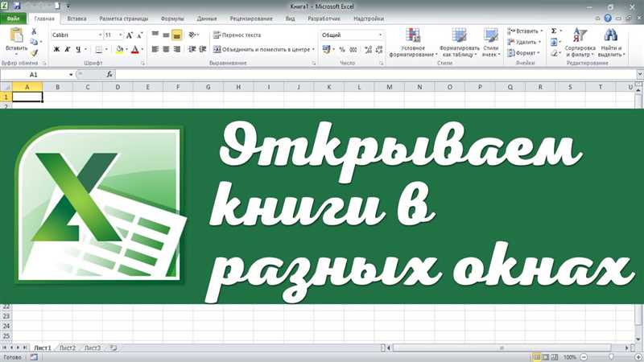
Task: Expand Условное форматирование menu
Action: (x=413, y=43)
